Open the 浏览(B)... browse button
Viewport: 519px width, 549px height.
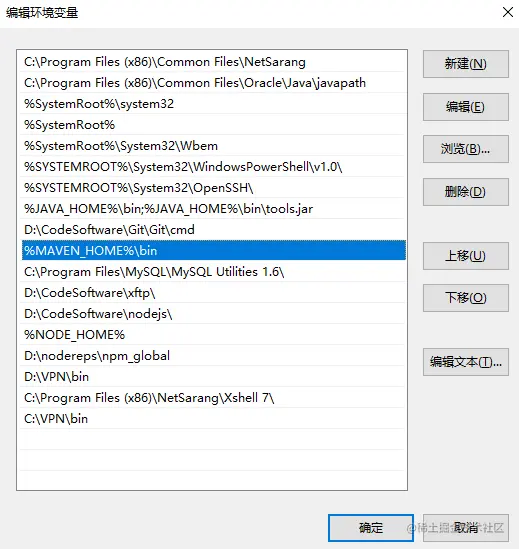coord(465,149)
